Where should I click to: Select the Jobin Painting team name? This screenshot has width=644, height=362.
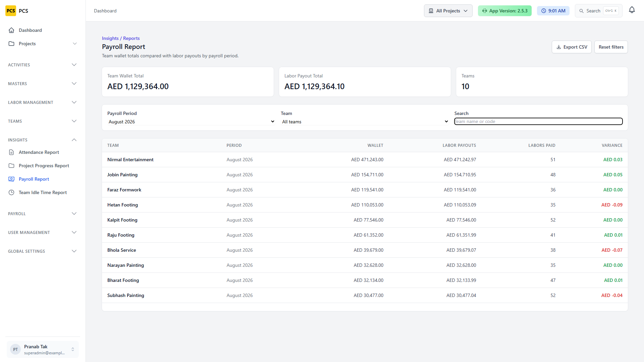click(122, 175)
